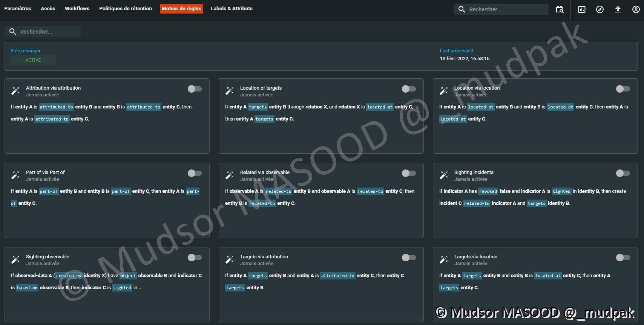Click the upload import icon
Viewport: 644px width, 325px height.
tap(618, 9)
